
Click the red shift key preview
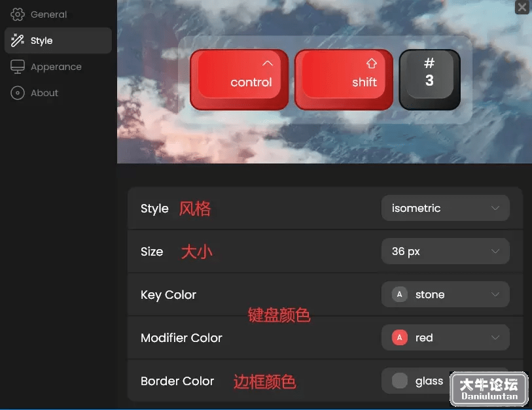coord(344,80)
